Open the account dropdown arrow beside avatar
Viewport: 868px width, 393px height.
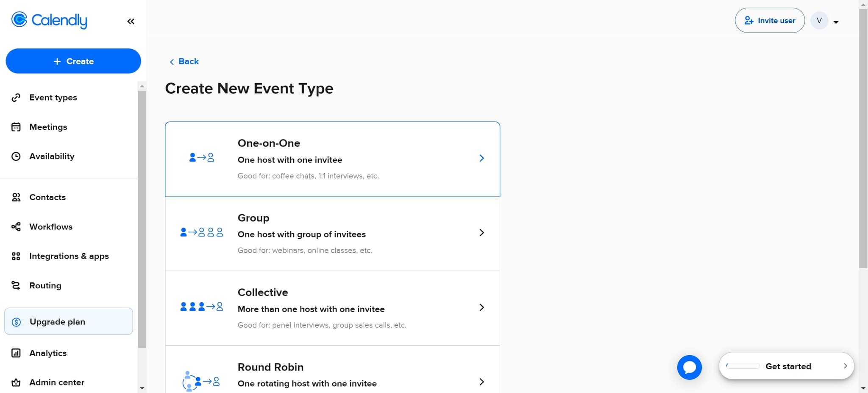tap(836, 22)
